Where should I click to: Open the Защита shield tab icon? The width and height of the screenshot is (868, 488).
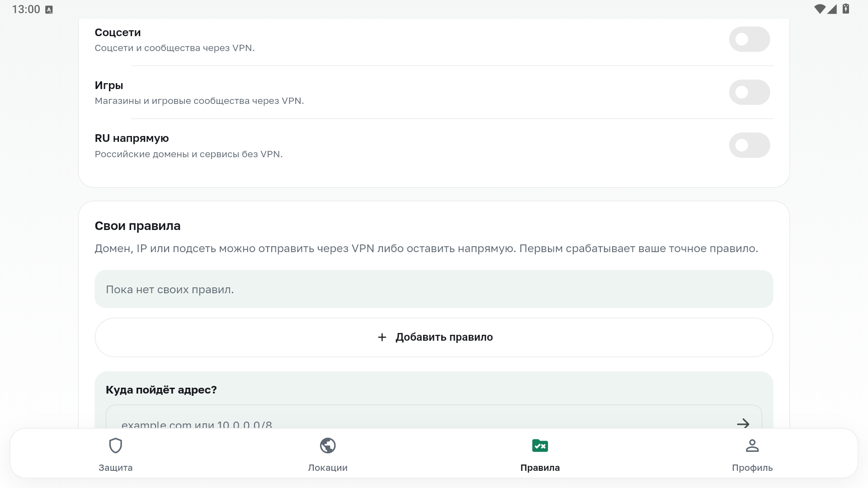coord(116,446)
